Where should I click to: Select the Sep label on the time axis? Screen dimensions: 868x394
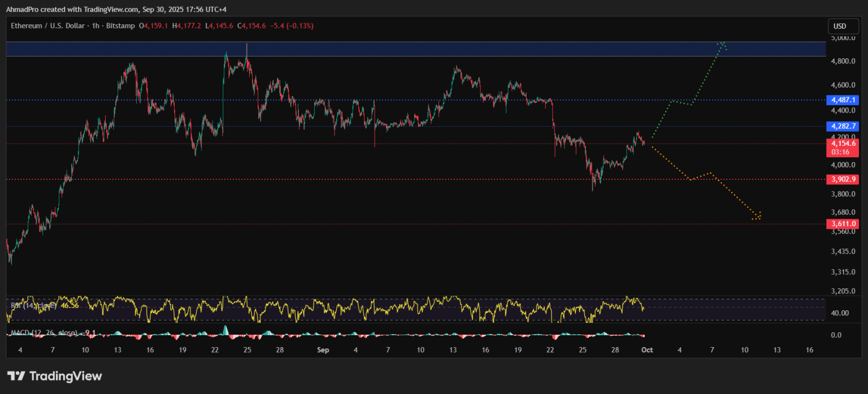pyautogui.click(x=323, y=350)
